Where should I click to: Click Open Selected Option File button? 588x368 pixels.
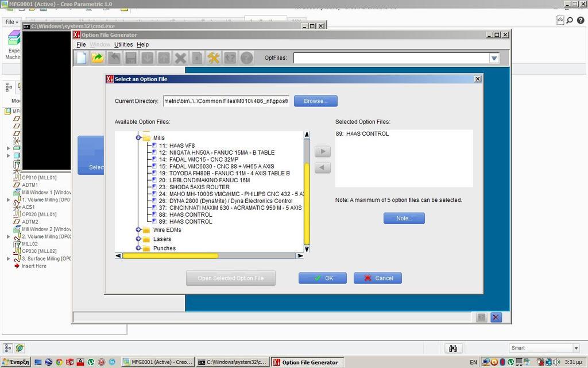pyautogui.click(x=231, y=278)
